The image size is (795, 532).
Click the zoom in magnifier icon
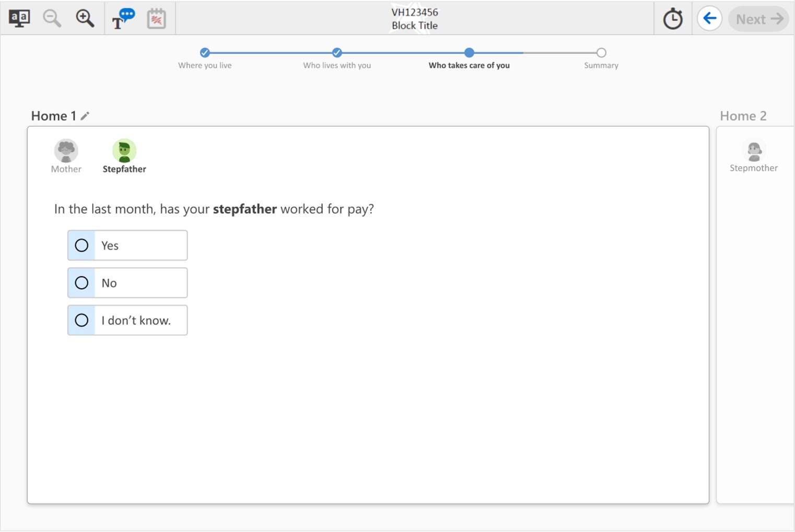click(85, 19)
